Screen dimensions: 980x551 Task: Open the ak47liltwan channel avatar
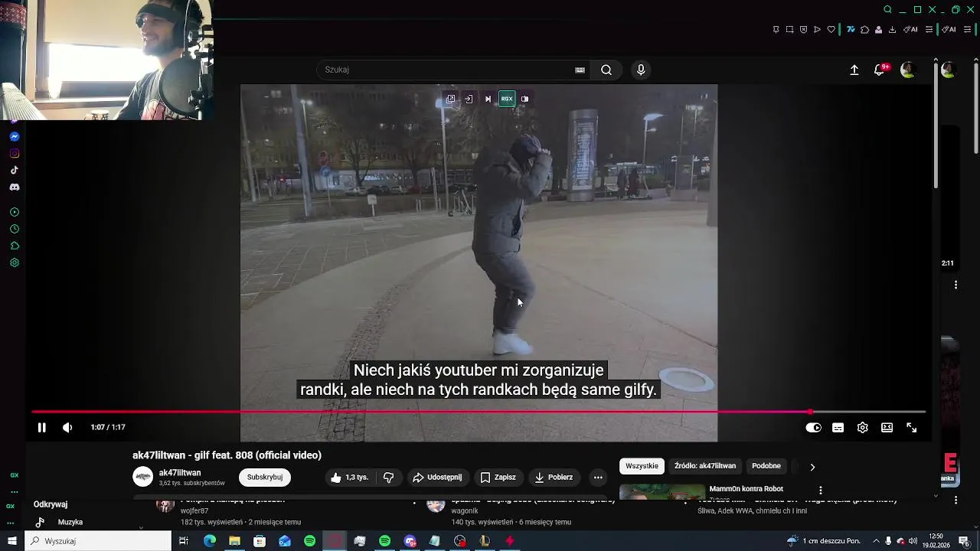(143, 478)
